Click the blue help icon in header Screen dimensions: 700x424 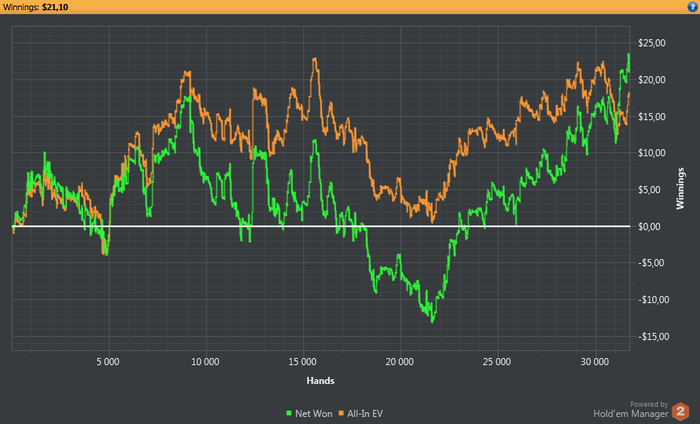(x=693, y=7)
